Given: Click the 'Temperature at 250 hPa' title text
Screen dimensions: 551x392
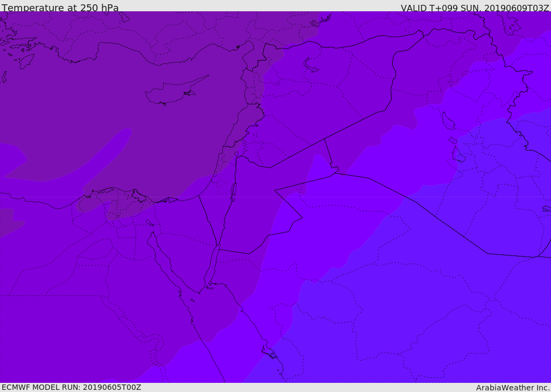Looking at the screenshot, I should click(60, 8).
